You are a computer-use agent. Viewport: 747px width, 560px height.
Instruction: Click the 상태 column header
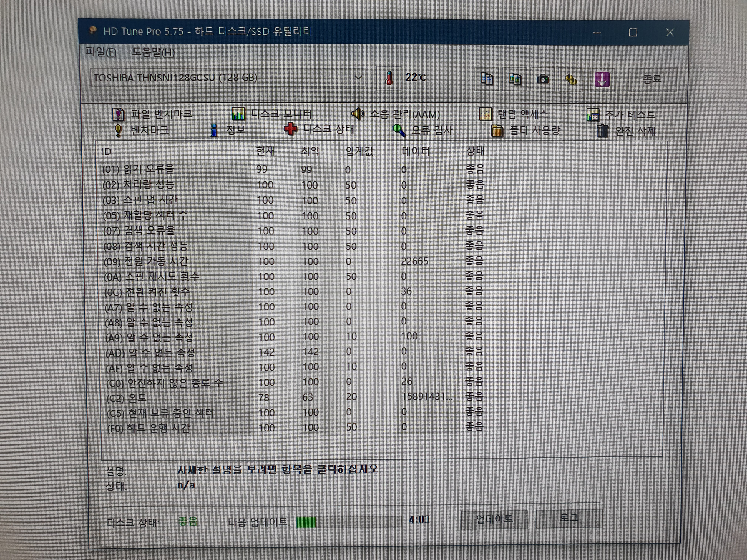tap(475, 151)
